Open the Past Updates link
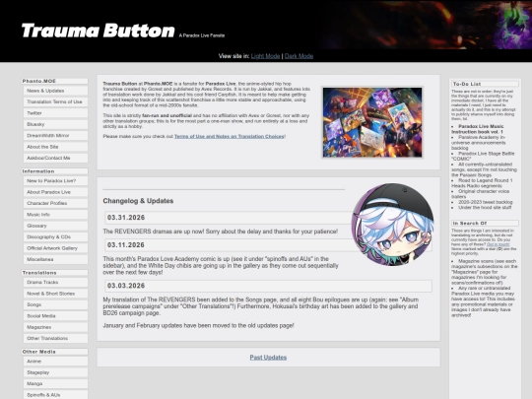The width and height of the screenshot is (532, 399). coord(268,358)
